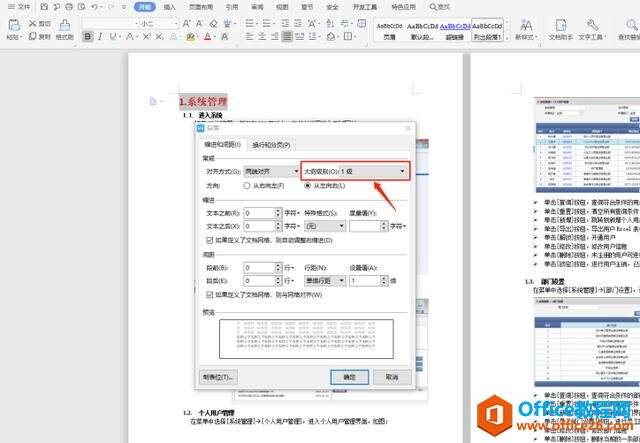Decrease font size with smaller A icon
Viewport: 640px width, 443px height.
(x=200, y=23)
